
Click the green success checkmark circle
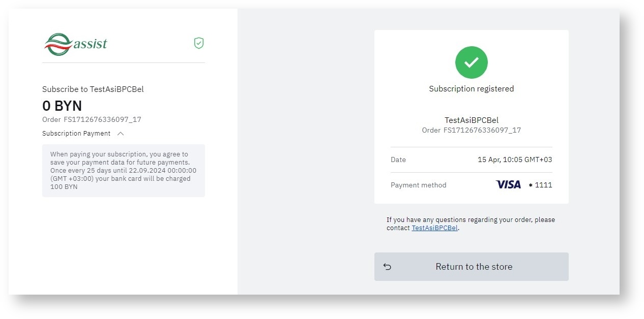click(x=471, y=62)
